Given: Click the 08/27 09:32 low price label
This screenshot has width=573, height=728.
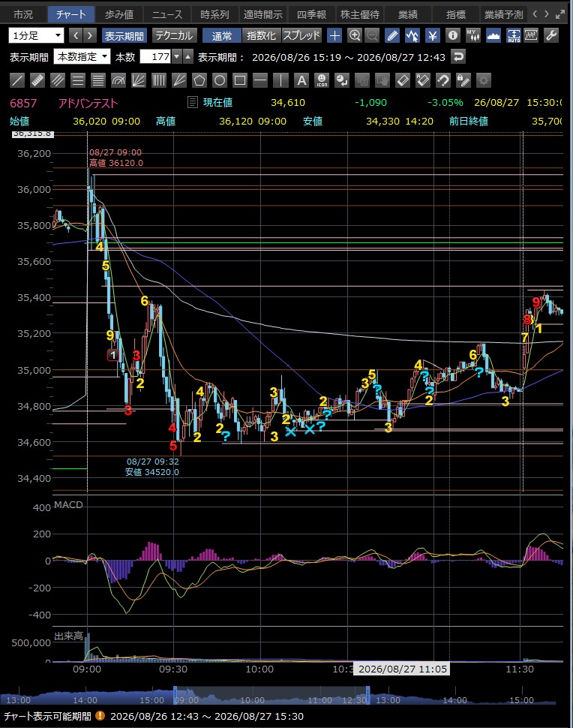Looking at the screenshot, I should pyautogui.click(x=153, y=467).
